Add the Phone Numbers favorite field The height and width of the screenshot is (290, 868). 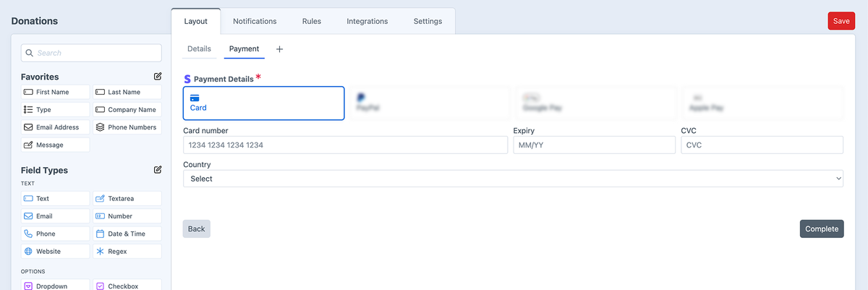coord(127,127)
